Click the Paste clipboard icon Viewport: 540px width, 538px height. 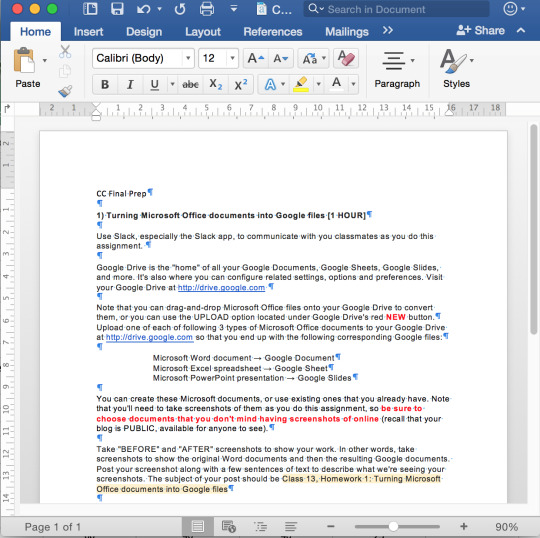click(x=24, y=60)
